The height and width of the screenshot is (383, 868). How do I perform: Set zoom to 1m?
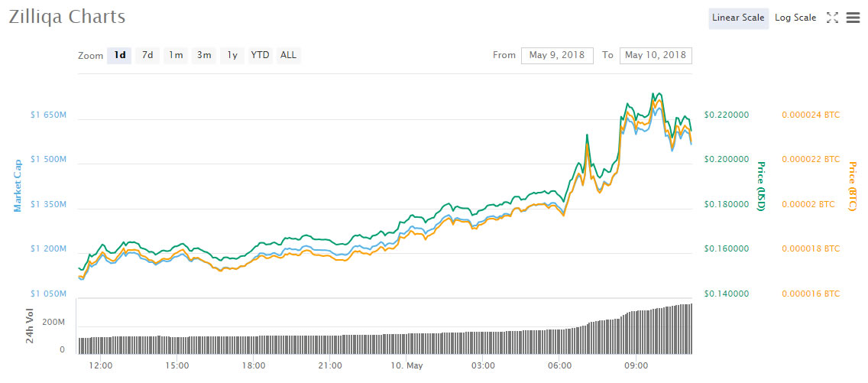click(x=176, y=55)
